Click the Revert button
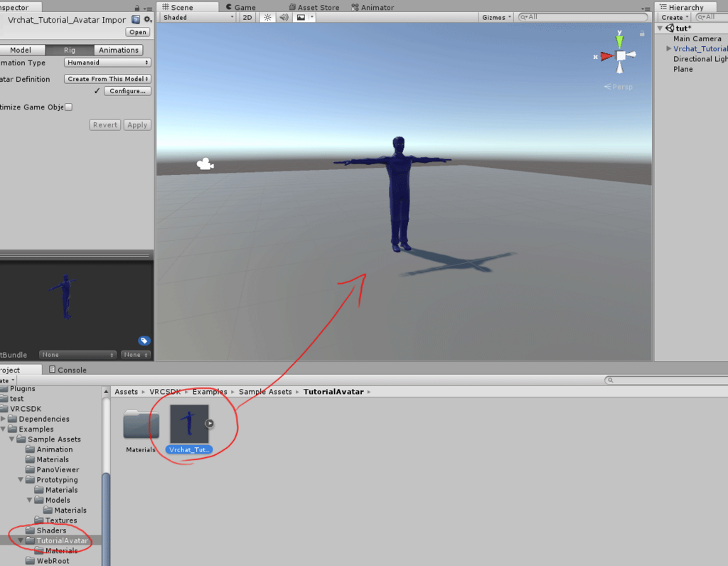 pos(105,125)
